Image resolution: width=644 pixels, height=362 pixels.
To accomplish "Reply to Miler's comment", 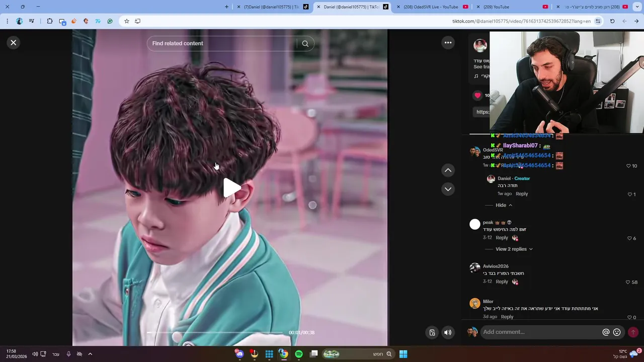I will [507, 317].
